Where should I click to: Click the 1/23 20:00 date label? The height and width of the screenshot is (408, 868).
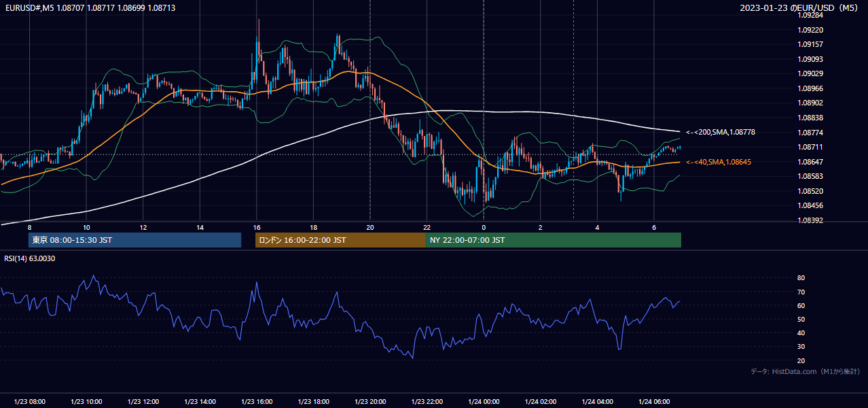[x=370, y=402]
